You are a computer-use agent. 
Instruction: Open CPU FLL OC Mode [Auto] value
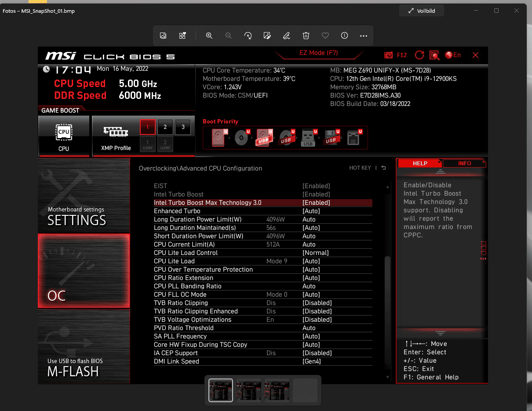coord(311,295)
